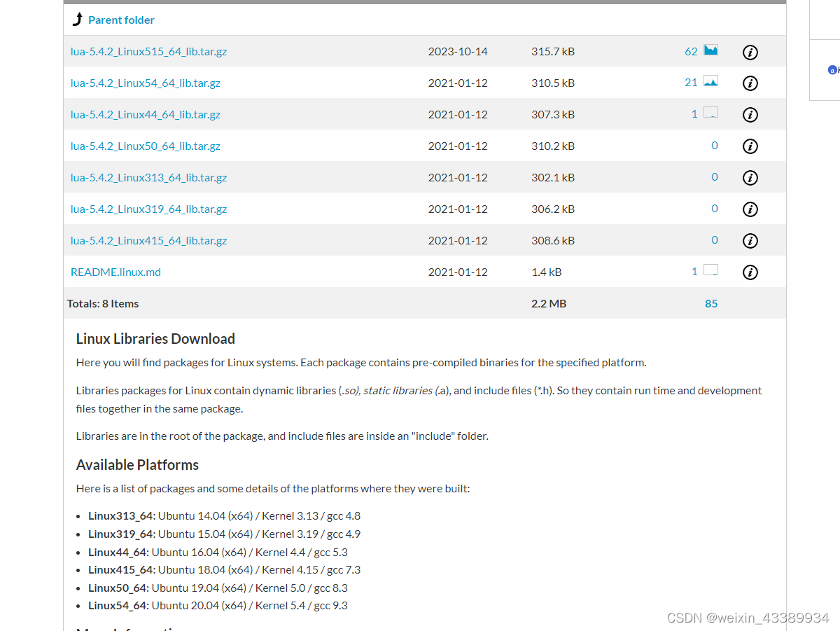Click the Linux313_64 platform list entry
Image resolution: width=840 pixels, height=631 pixels.
click(224, 516)
